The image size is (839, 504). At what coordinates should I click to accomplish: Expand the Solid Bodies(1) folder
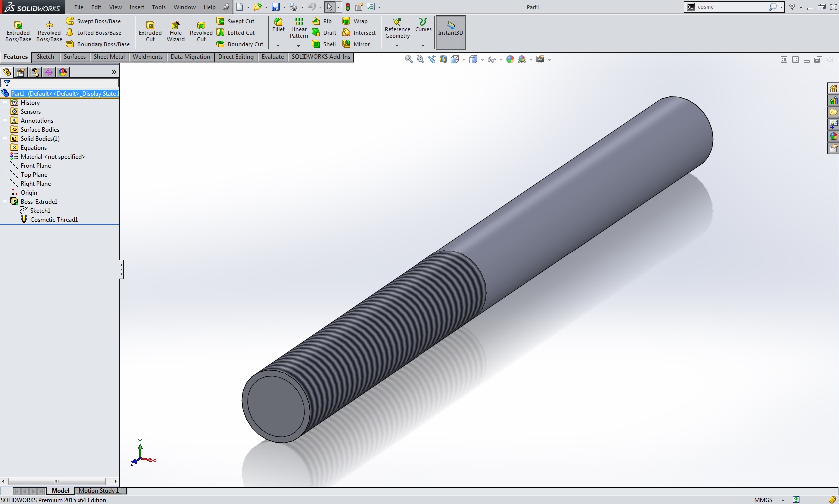tap(5, 139)
